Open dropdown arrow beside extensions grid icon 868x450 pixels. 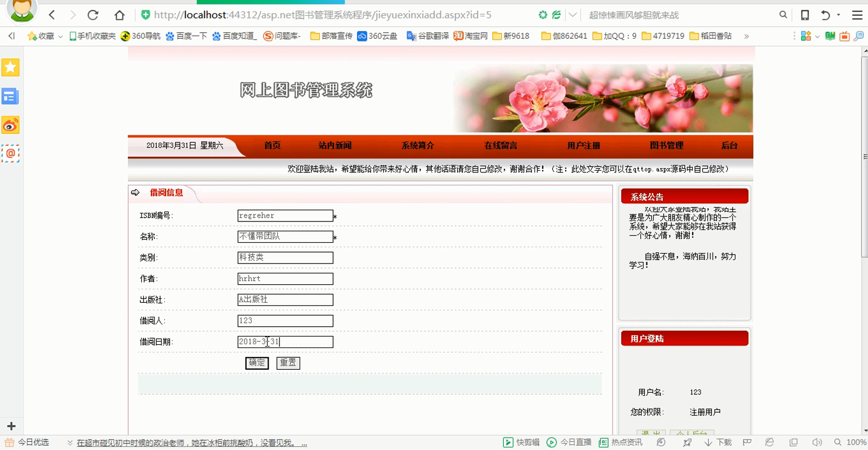[x=817, y=37]
